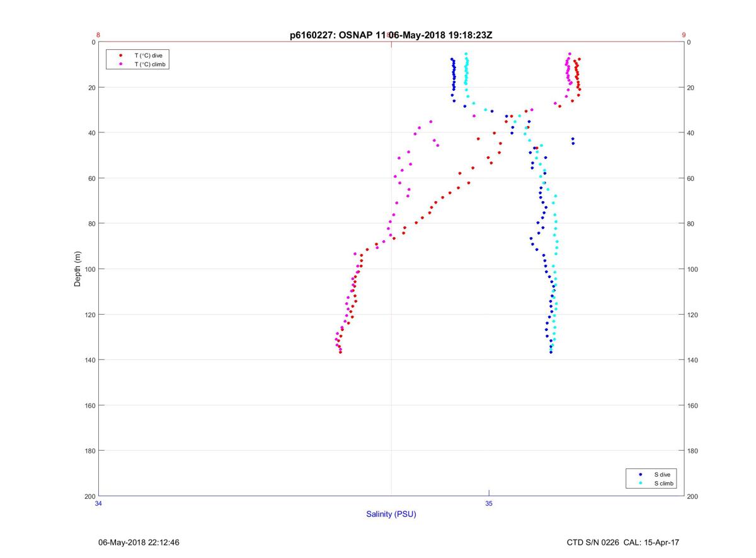Click the blue 35 salinity tick label

[489, 503]
